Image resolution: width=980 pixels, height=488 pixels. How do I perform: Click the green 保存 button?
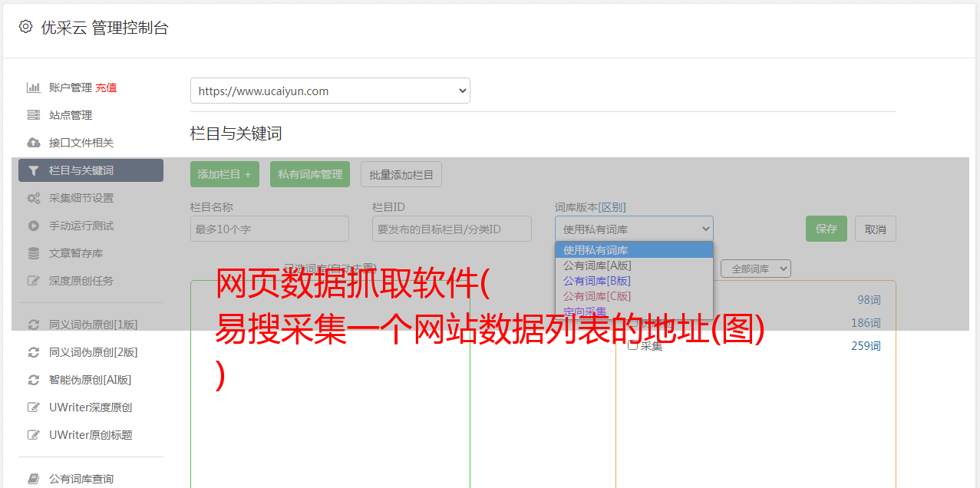(827, 229)
